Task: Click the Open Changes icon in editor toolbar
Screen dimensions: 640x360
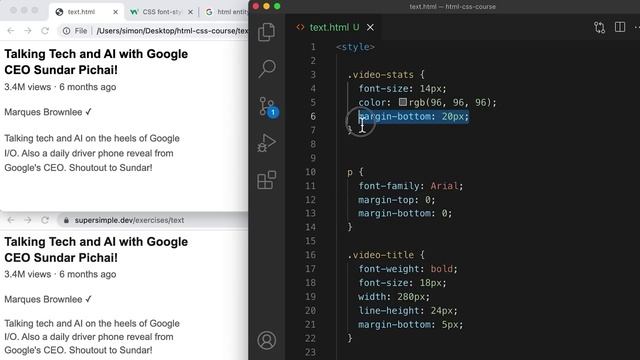Action: pyautogui.click(x=599, y=27)
